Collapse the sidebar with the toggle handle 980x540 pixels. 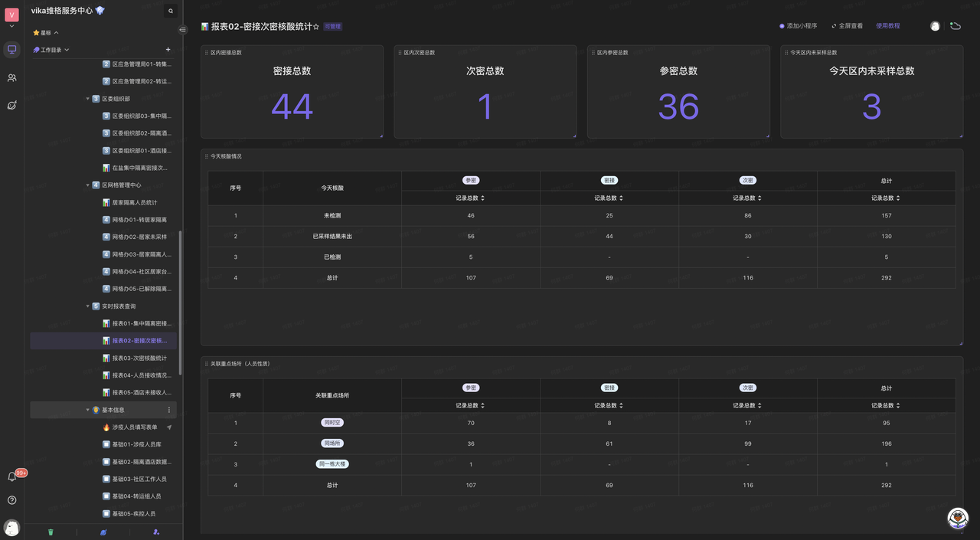182,30
